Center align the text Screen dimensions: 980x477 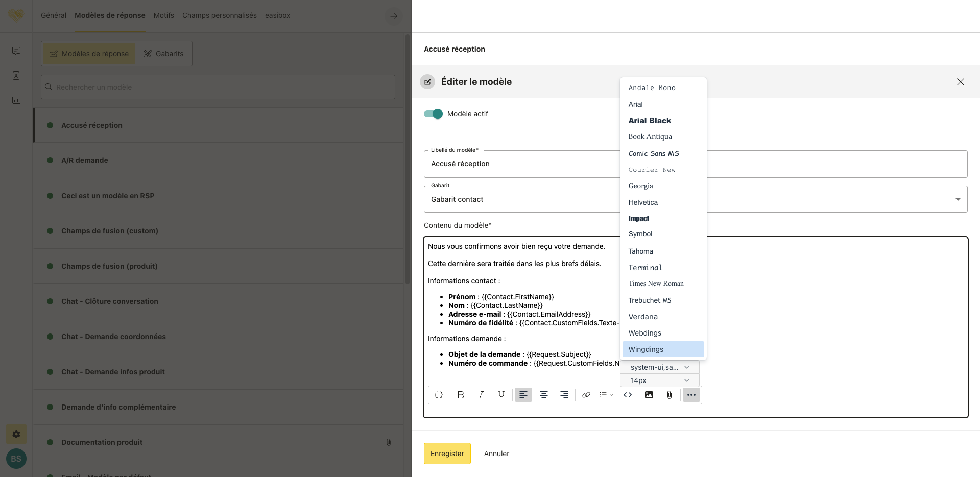coord(544,395)
